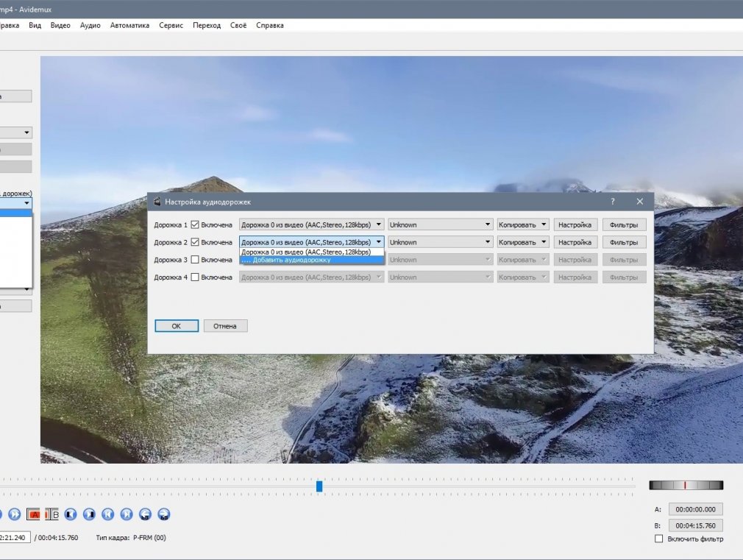Image resolution: width=743 pixels, height=560 pixels.
Task: Close the audio tracks settings dialog
Action: pos(640,202)
